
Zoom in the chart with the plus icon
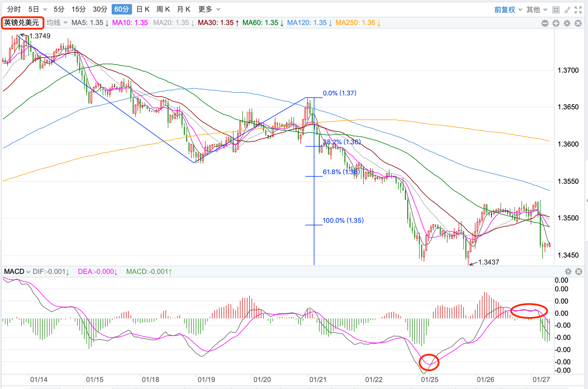click(x=556, y=23)
